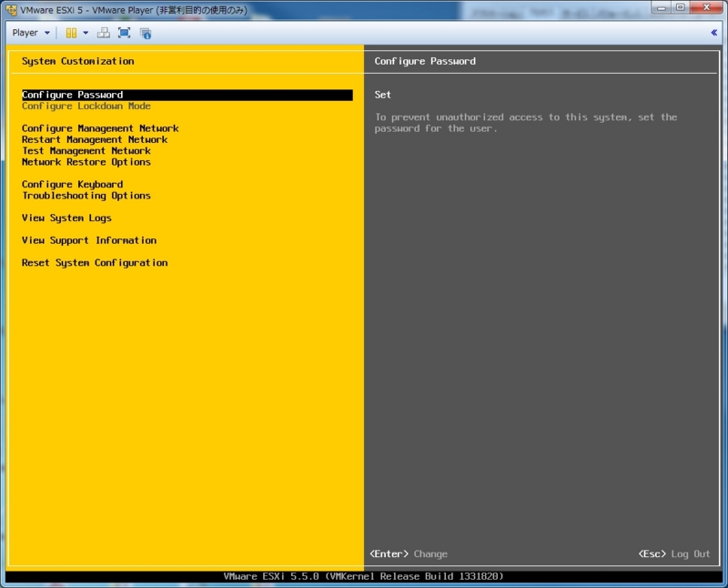Open virtual machine info using the blue info icon

(x=146, y=33)
